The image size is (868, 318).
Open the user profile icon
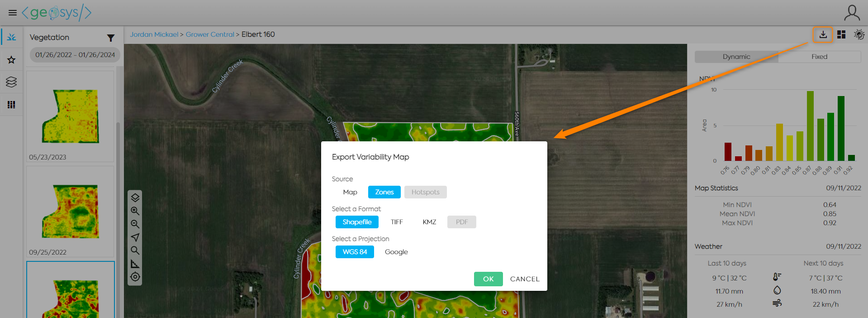[852, 13]
